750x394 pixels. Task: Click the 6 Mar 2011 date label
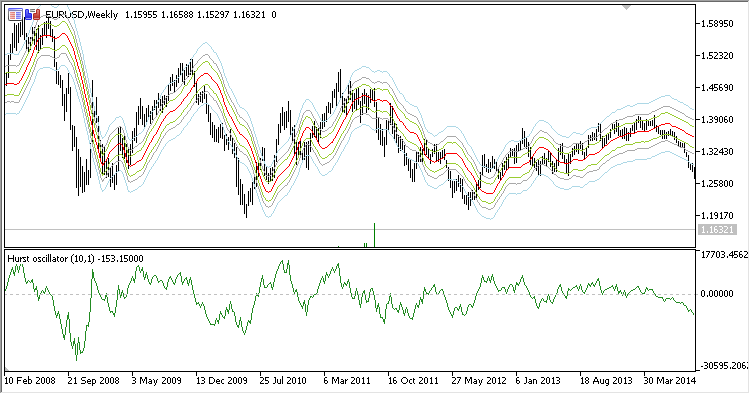[x=347, y=381]
